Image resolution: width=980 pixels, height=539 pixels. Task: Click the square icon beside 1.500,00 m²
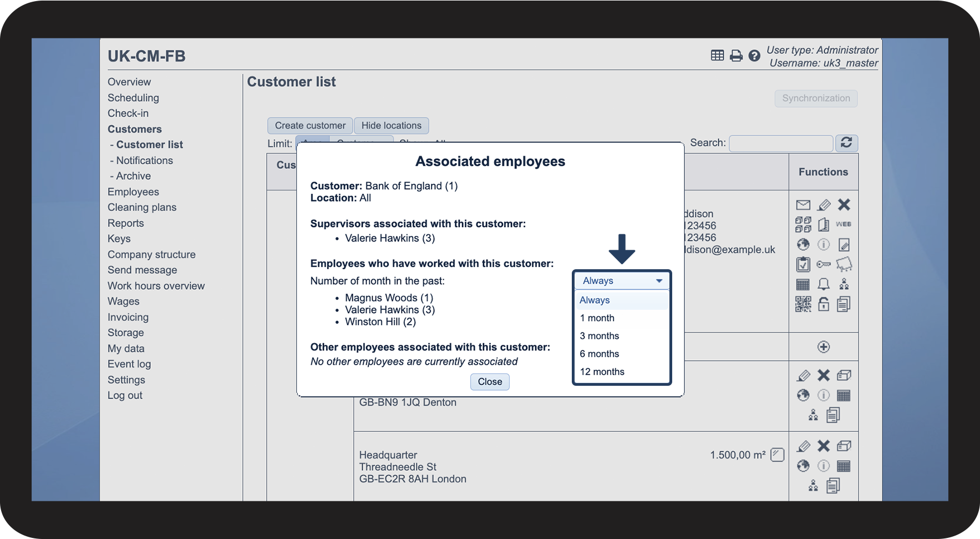tap(778, 455)
